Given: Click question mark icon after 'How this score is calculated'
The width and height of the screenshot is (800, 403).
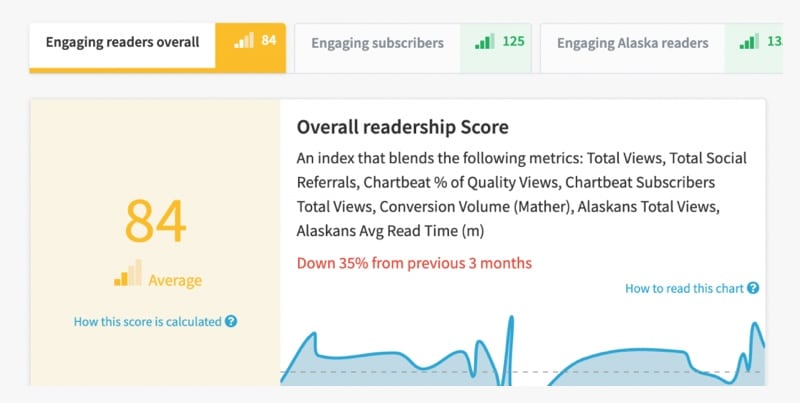Looking at the screenshot, I should coord(231,321).
